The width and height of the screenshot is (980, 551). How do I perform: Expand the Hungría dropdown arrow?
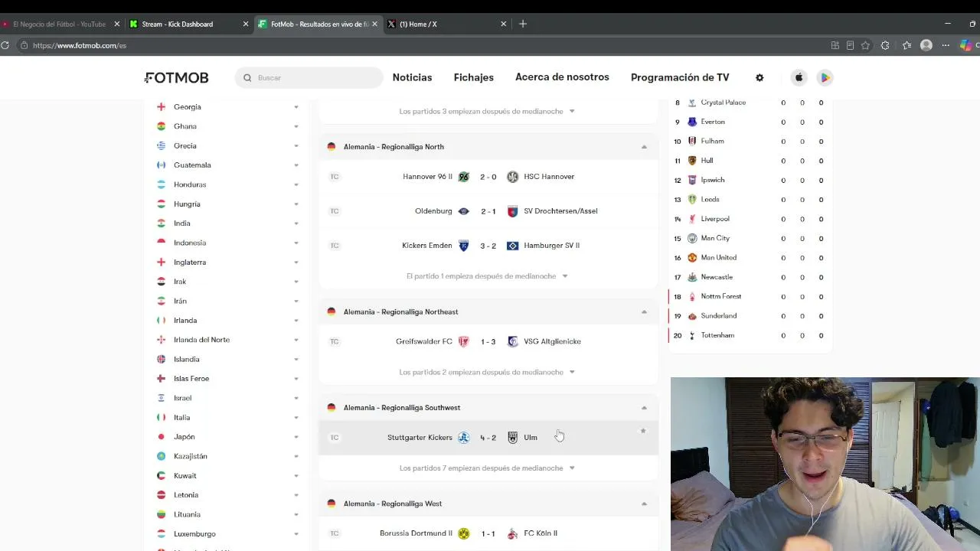[296, 204]
